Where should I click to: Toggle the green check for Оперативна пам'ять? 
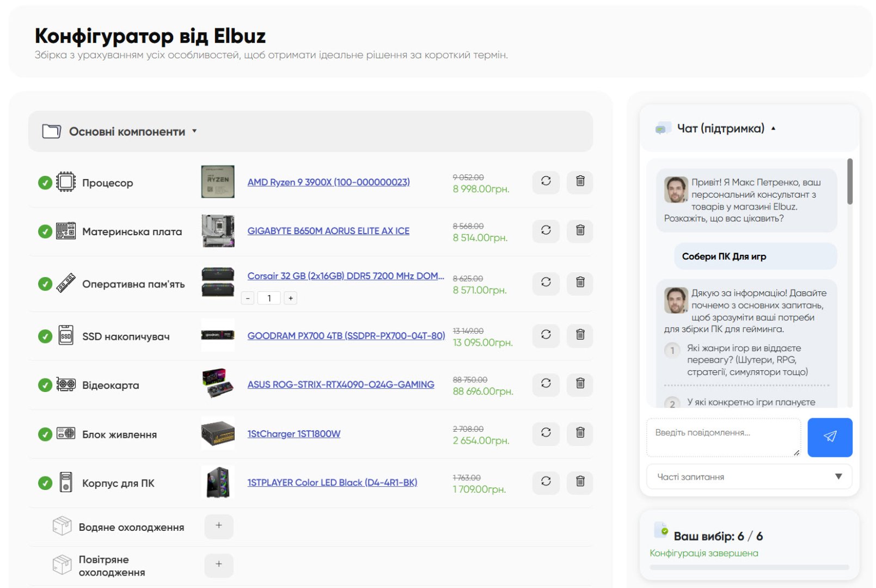[x=45, y=284]
